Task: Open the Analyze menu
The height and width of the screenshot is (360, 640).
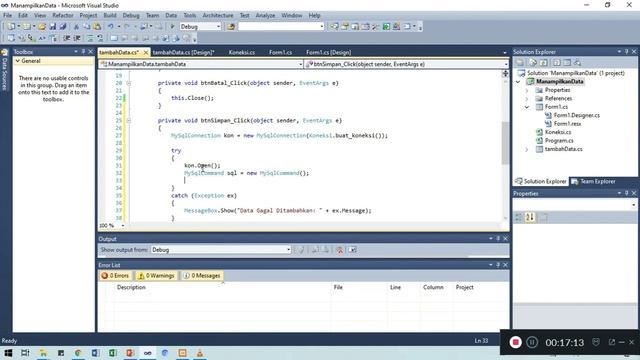Action: pos(265,16)
